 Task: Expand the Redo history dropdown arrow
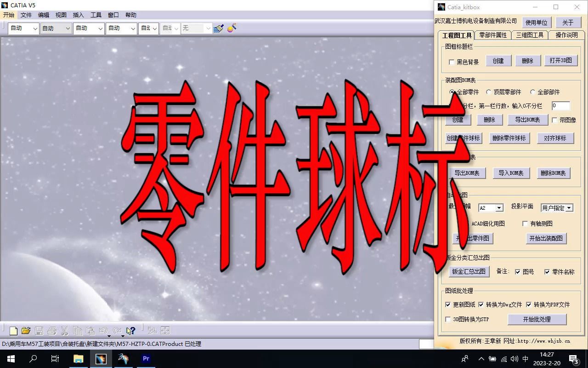pyautogui.click(x=123, y=336)
